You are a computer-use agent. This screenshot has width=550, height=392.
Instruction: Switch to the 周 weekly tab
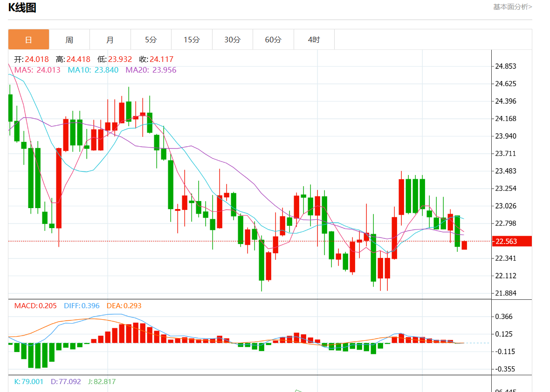point(69,40)
